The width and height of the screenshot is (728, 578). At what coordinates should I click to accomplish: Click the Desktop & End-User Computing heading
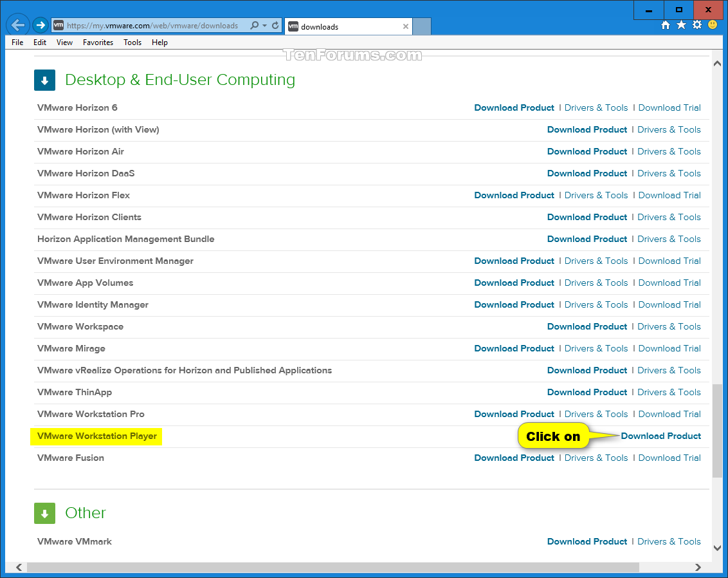(x=180, y=80)
